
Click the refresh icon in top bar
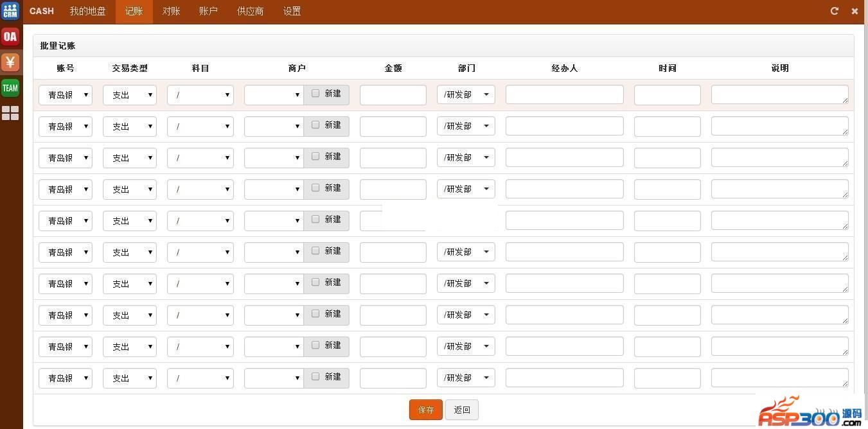(x=835, y=11)
